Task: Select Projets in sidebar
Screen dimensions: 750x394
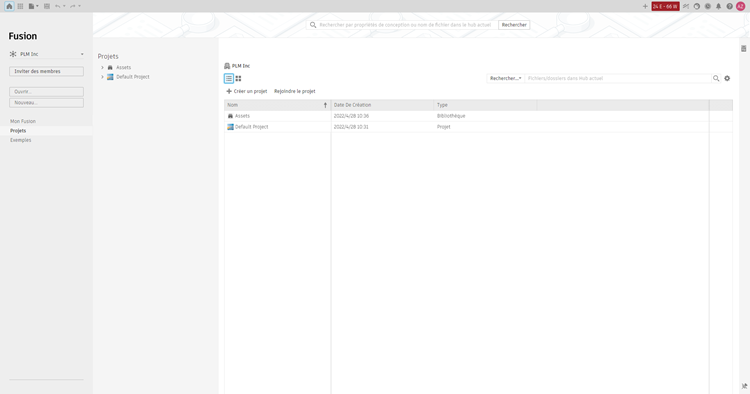Action: pyautogui.click(x=18, y=131)
